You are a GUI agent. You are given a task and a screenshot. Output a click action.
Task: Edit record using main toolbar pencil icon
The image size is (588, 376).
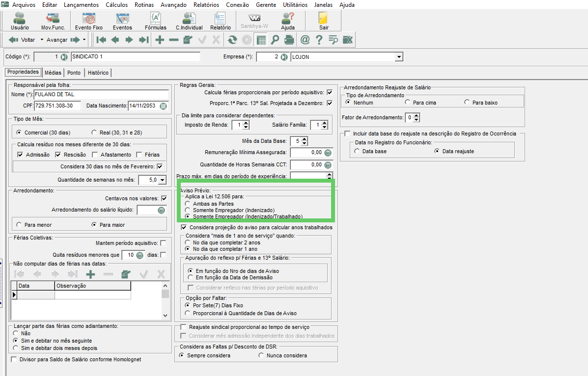(188, 40)
